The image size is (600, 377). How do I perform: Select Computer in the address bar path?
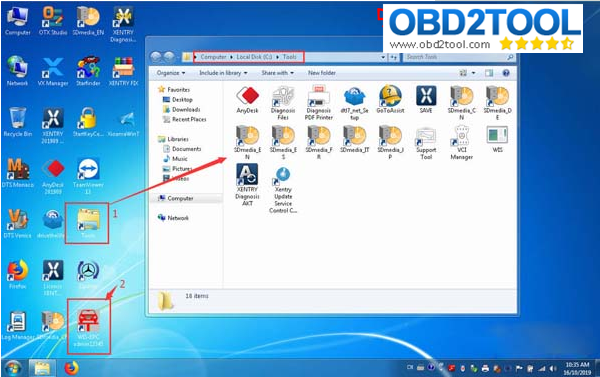tap(213, 57)
